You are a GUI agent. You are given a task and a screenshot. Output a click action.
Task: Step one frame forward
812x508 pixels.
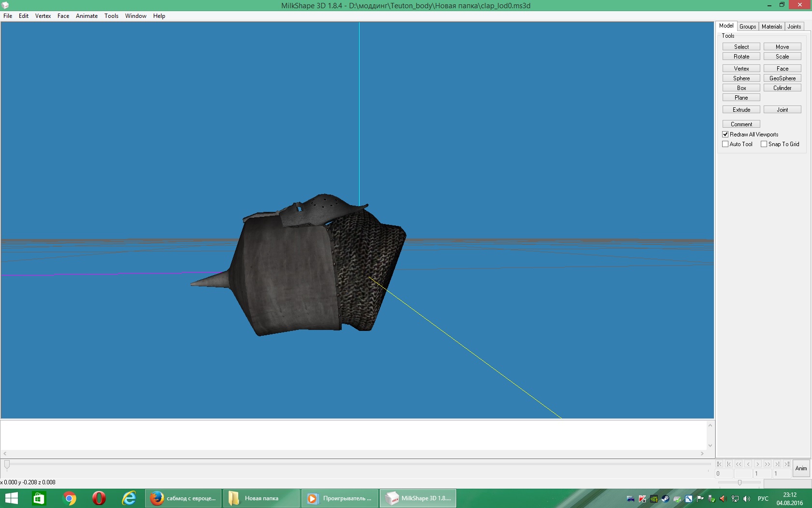758,464
